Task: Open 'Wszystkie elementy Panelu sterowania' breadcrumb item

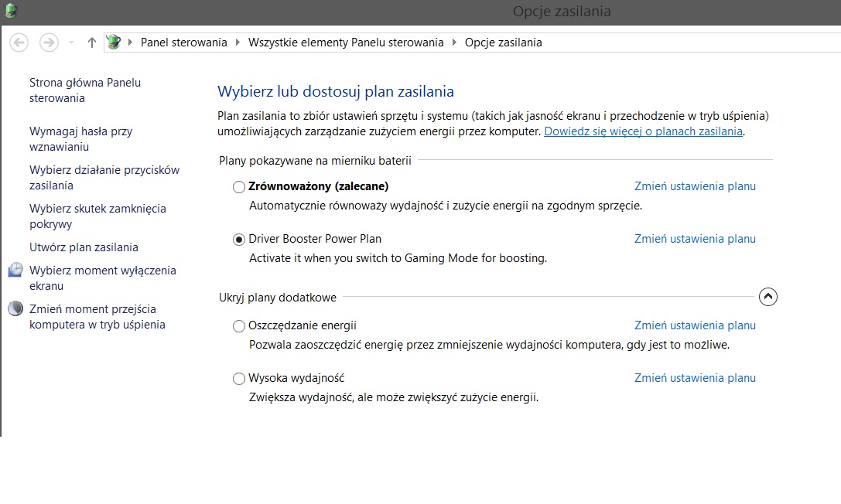Action: pyautogui.click(x=346, y=43)
